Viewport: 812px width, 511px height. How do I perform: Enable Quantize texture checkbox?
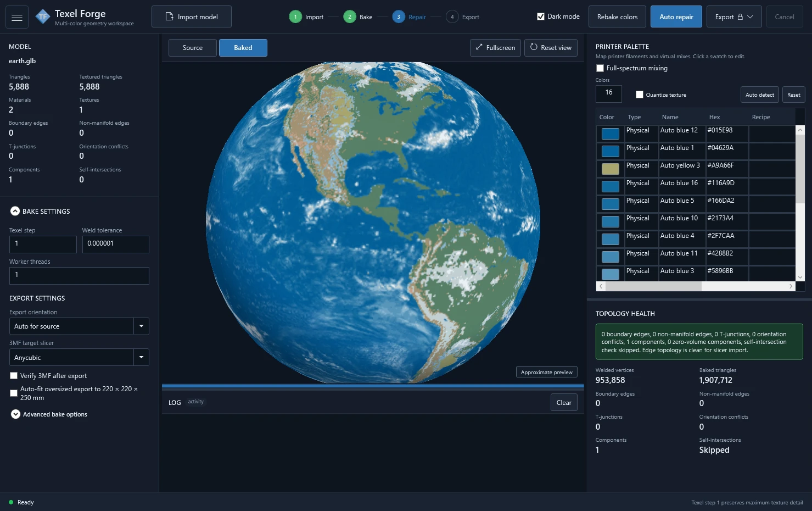640,95
